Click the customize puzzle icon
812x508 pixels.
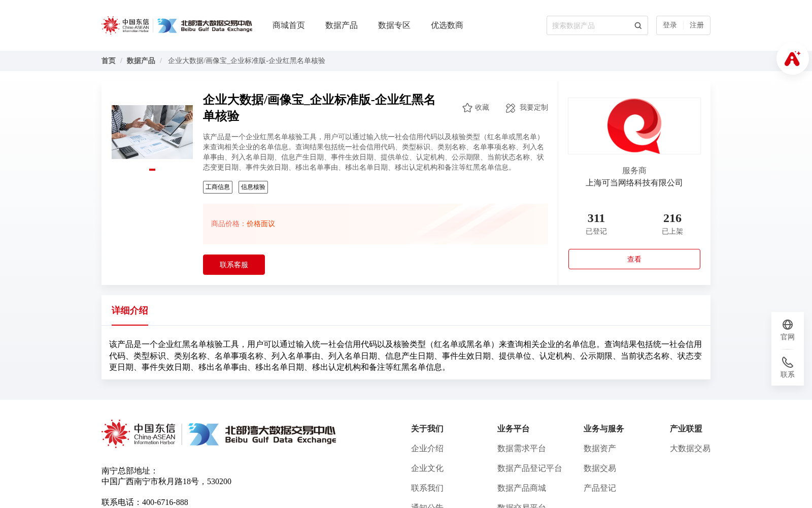point(511,108)
